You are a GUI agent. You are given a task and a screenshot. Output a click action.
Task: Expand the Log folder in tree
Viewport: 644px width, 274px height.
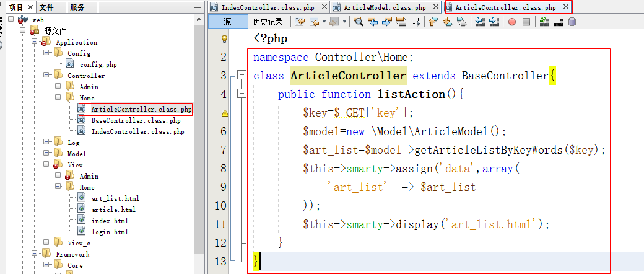[47, 143]
